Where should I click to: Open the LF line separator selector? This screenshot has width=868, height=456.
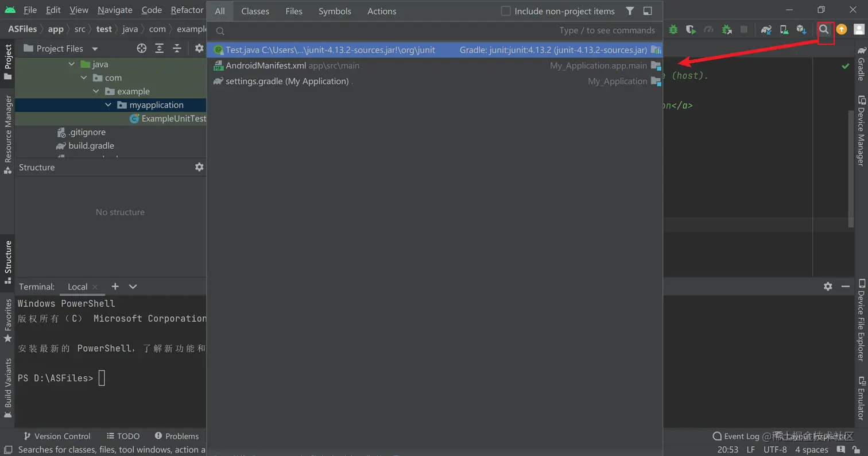(x=751, y=450)
